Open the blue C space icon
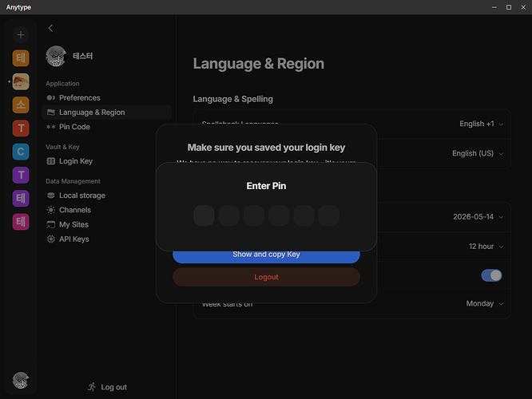The height and width of the screenshot is (399, 532). 21,152
